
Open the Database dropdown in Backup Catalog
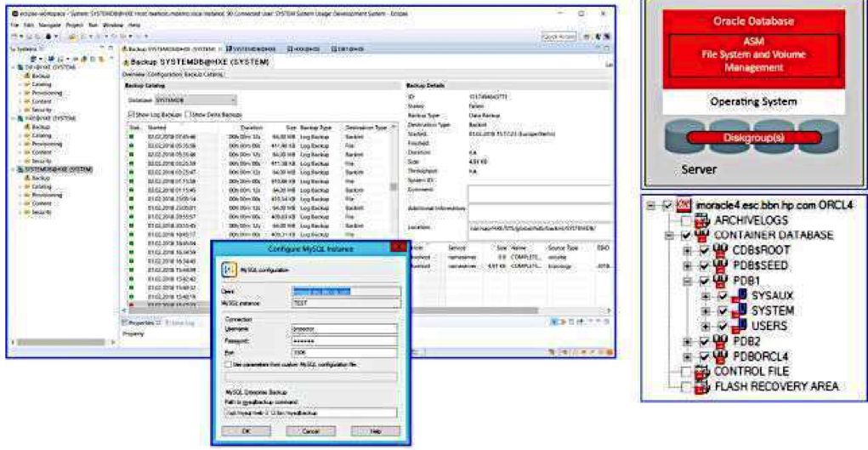pos(196,100)
